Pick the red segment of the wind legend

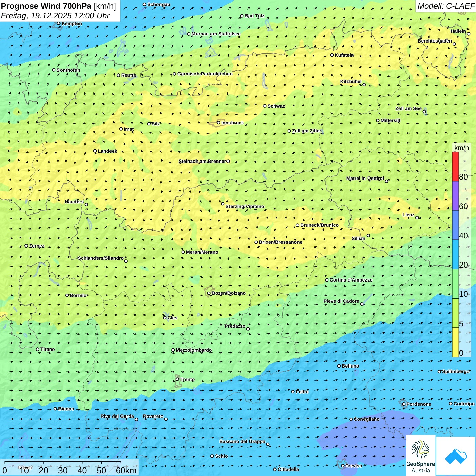point(455,166)
